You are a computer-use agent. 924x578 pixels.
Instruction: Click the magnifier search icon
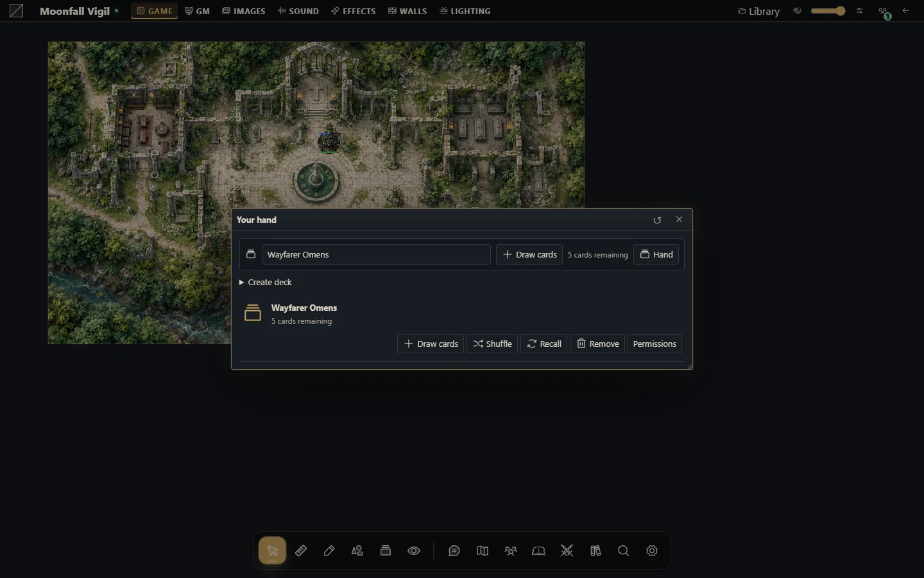click(x=624, y=551)
